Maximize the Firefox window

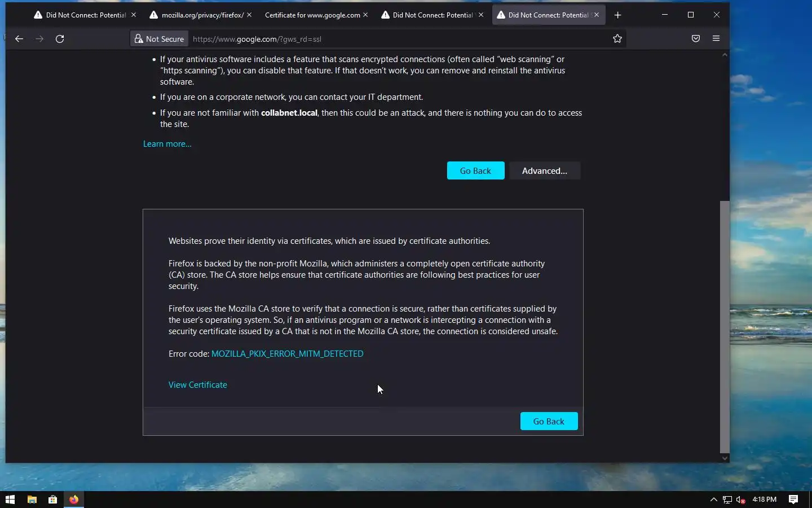click(691, 15)
